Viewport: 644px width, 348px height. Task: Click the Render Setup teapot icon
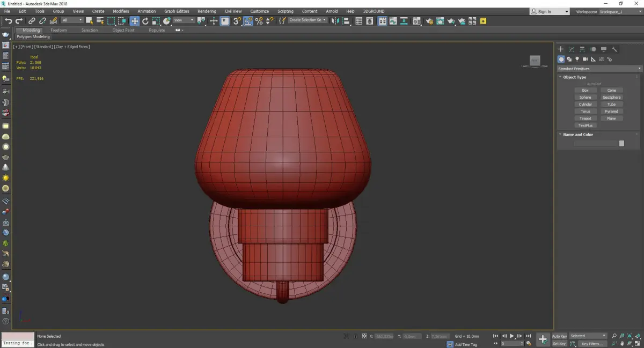point(429,21)
